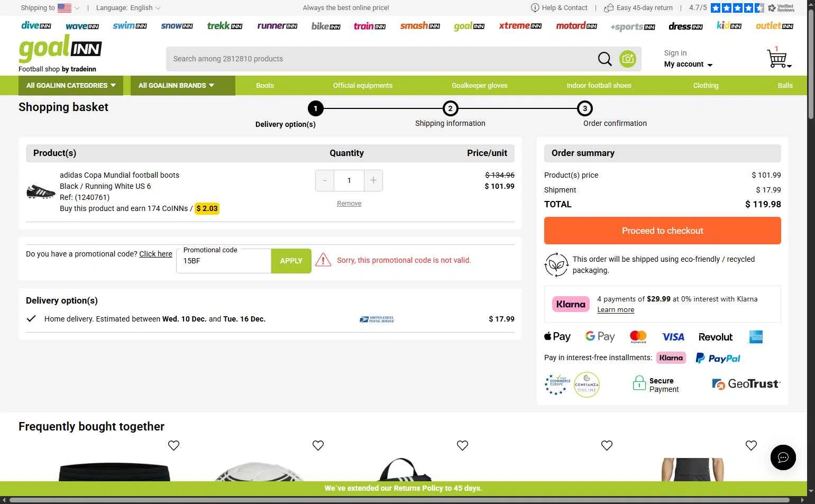Open the xtremeinn store logo
The image size is (815, 504).
(520, 25)
